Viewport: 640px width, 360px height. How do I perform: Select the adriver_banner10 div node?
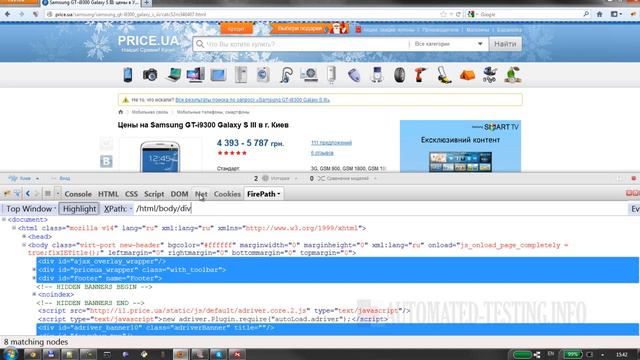coord(156,327)
